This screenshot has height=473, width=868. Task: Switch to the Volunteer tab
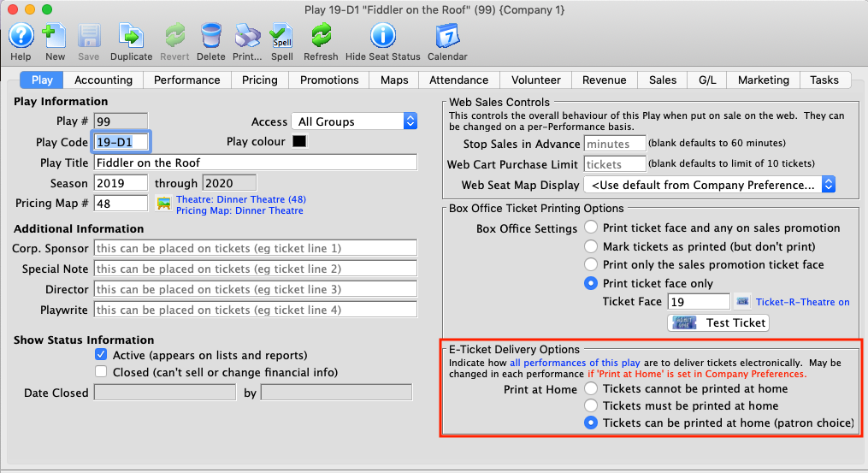(x=536, y=80)
